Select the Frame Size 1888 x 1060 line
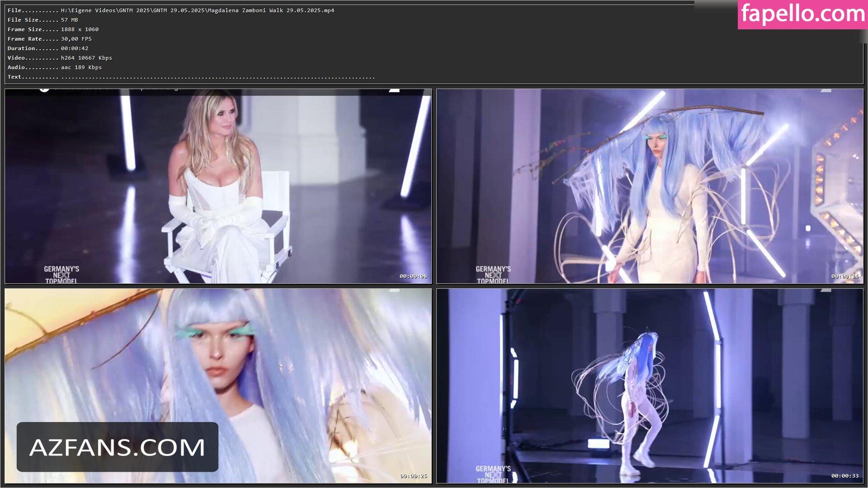868x488 pixels. pyautogui.click(x=53, y=29)
